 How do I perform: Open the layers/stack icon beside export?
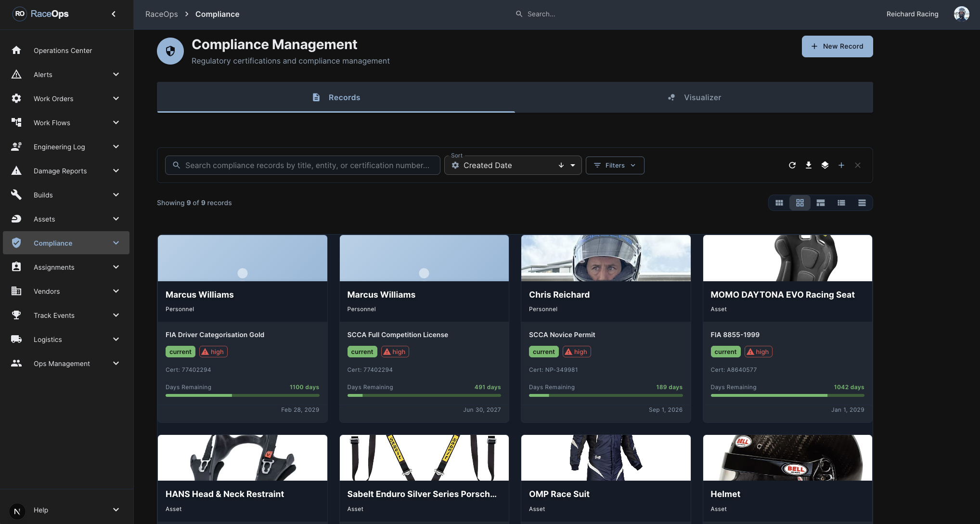[x=825, y=165]
